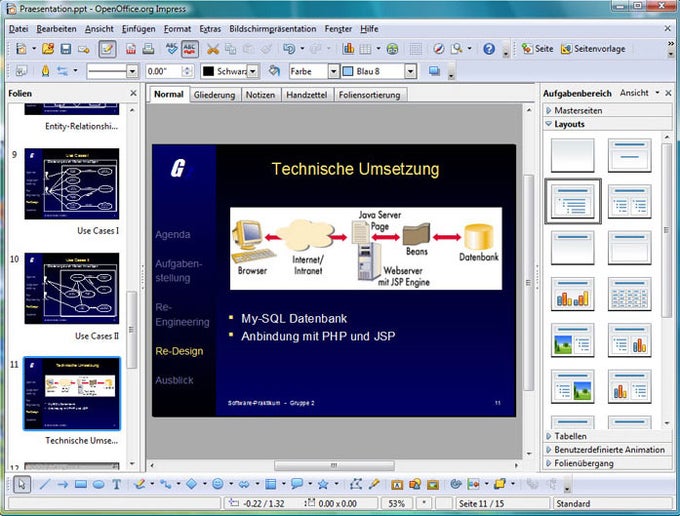
Task: Open the Aufgabenbereich Ansicht dropdown
Action: (x=639, y=93)
